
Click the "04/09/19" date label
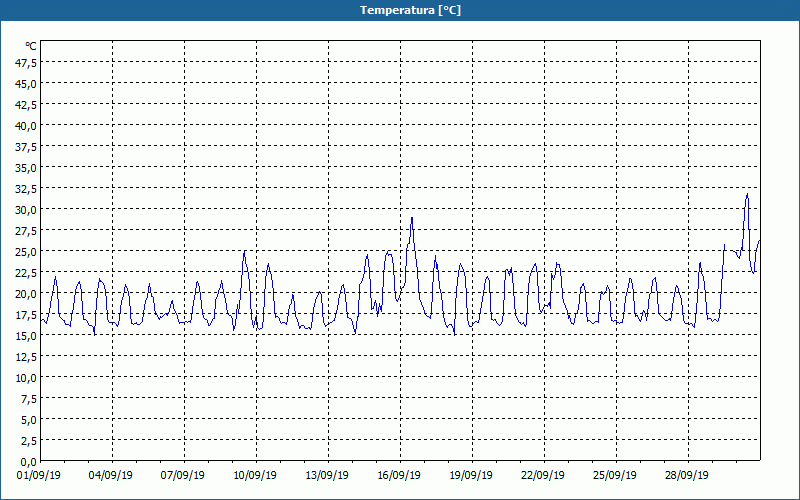pos(111,476)
